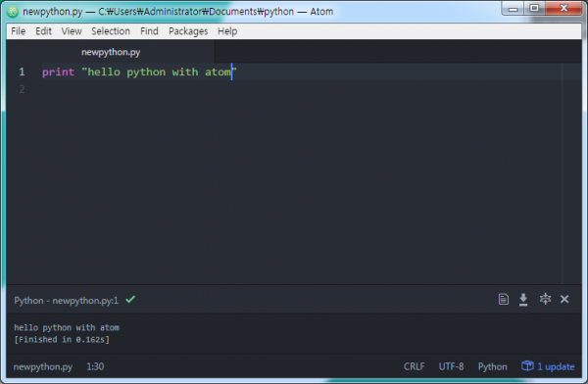Open the Selection menu
This screenshot has width=588, height=384.
[x=111, y=31]
